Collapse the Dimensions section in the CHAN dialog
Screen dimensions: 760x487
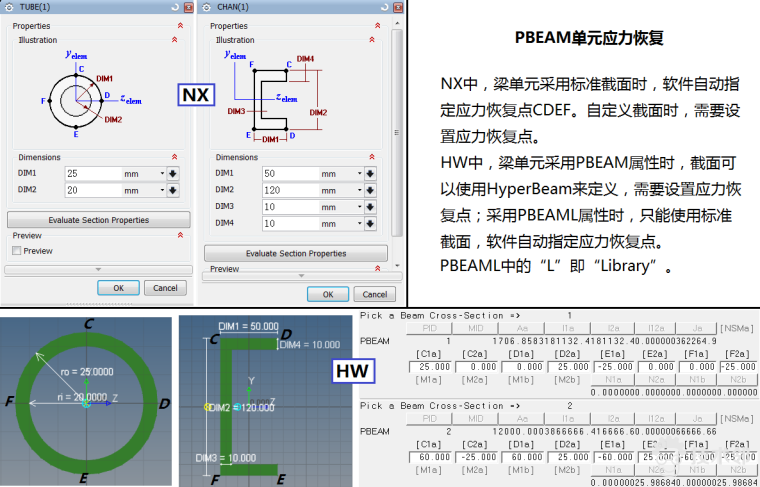tap(378, 157)
